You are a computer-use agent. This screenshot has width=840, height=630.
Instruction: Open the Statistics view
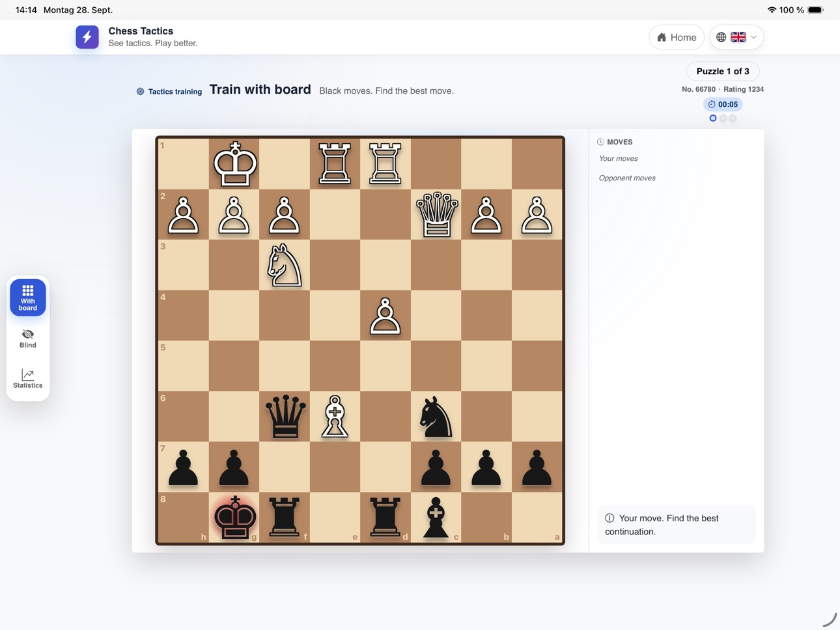coord(28,379)
